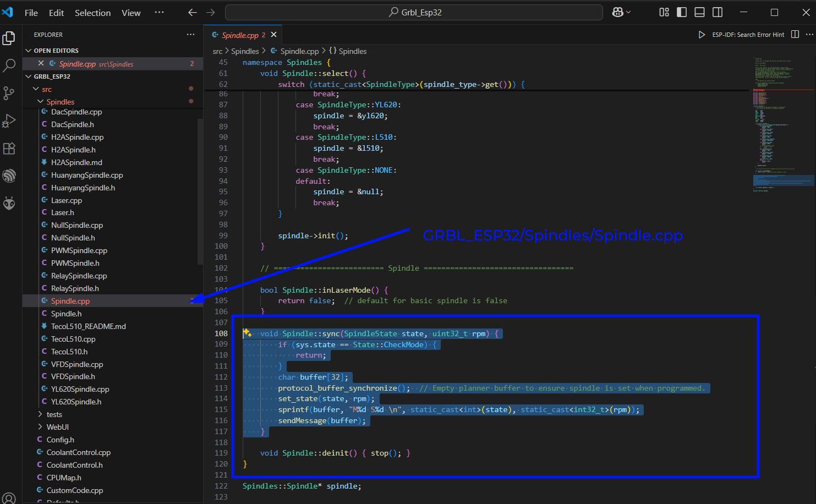Collapse the Spindles folder

click(x=60, y=102)
